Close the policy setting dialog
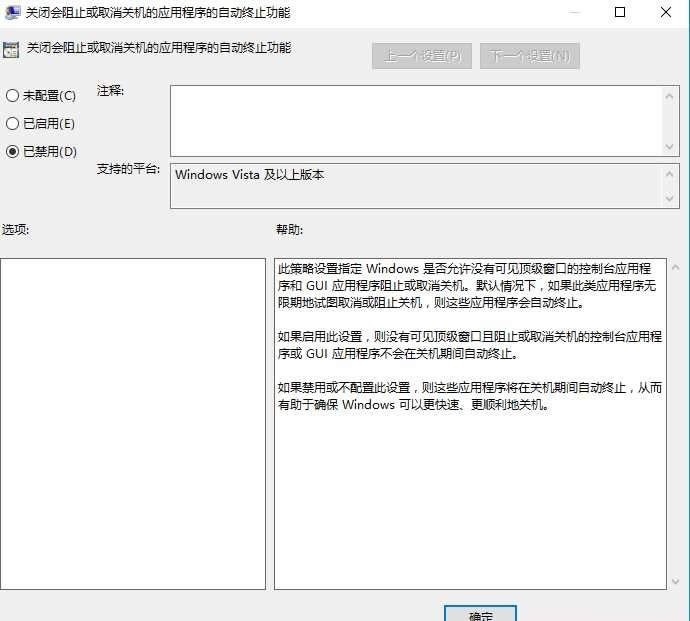This screenshot has height=621, width=690. tap(666, 12)
